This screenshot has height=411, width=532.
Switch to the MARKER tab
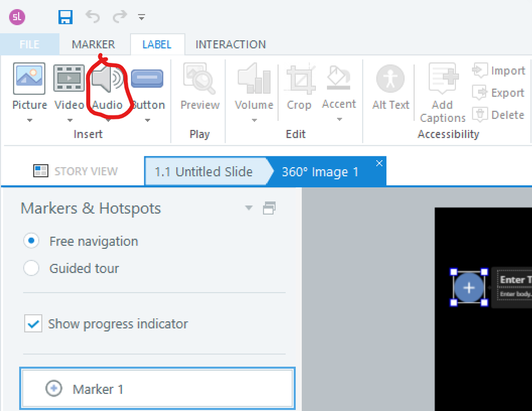click(93, 44)
